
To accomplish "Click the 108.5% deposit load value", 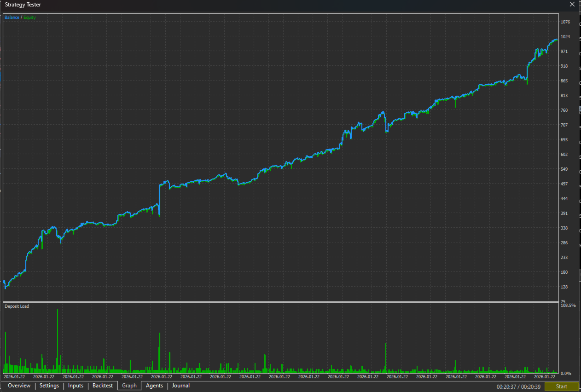I will pyautogui.click(x=568, y=306).
